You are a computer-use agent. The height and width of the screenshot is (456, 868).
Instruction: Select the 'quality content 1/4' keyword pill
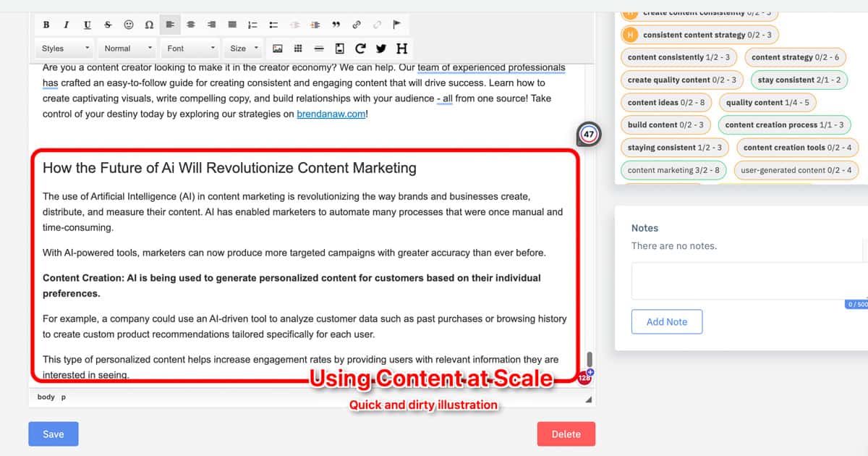(767, 102)
